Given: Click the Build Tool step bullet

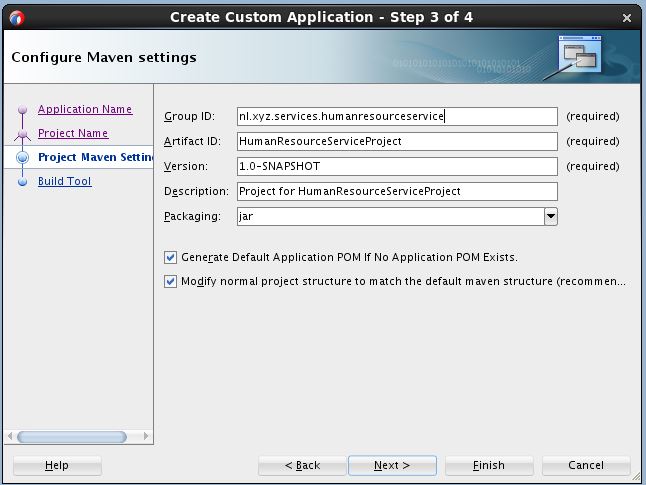Looking at the screenshot, I should tap(22, 182).
